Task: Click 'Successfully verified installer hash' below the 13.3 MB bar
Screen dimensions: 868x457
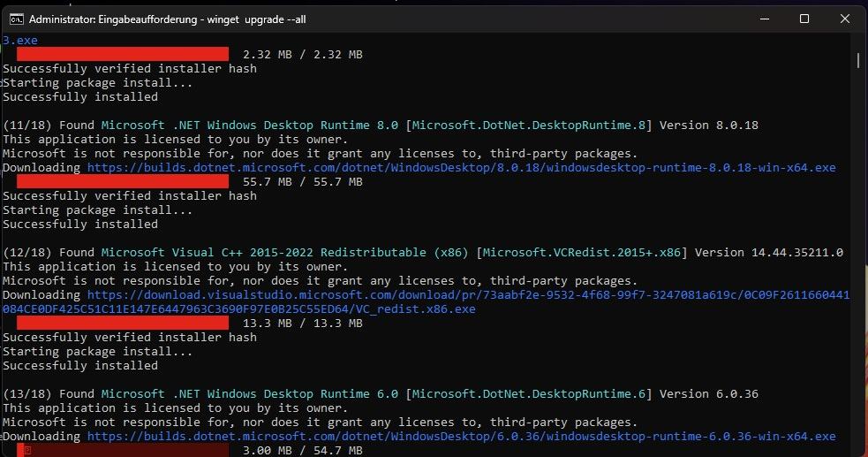Action: tap(130, 338)
